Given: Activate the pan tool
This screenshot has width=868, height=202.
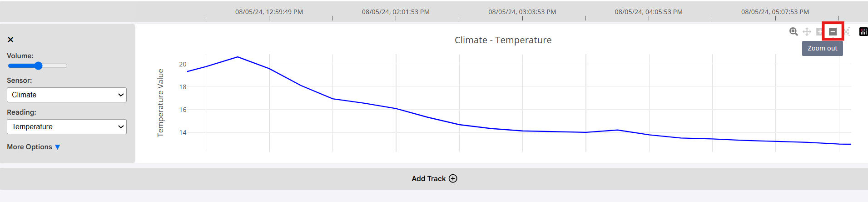Looking at the screenshot, I should coord(807,31).
